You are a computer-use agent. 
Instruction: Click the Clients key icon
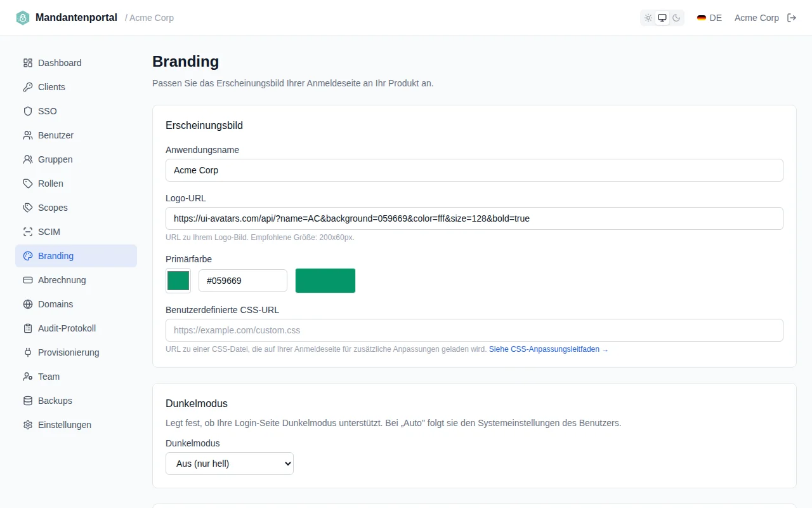[28, 87]
